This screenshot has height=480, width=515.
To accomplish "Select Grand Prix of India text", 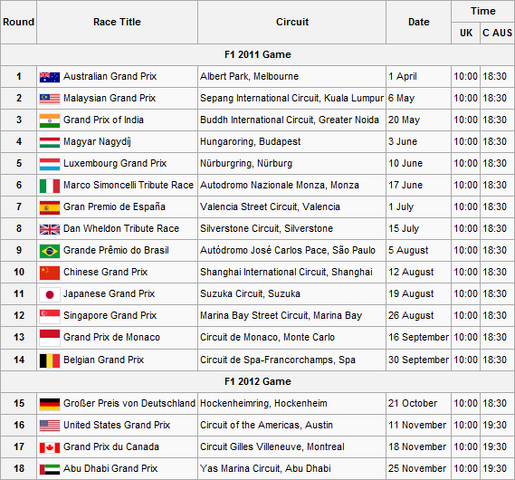I will click(x=103, y=120).
